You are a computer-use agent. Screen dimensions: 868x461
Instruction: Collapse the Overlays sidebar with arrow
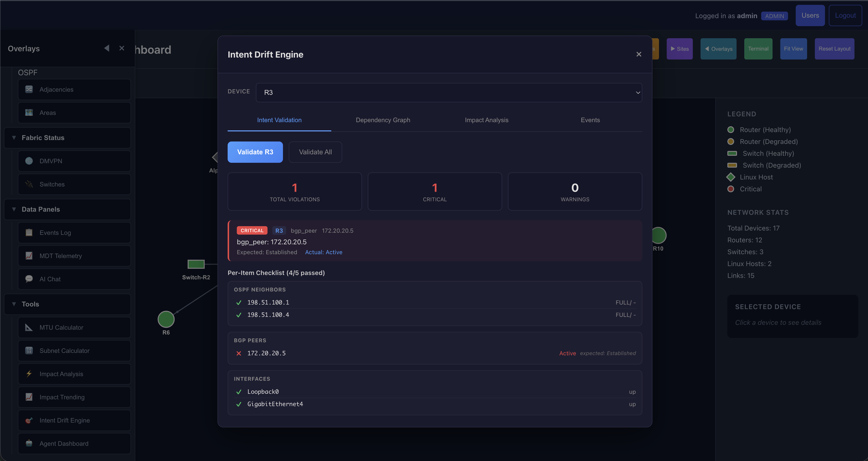(x=107, y=48)
